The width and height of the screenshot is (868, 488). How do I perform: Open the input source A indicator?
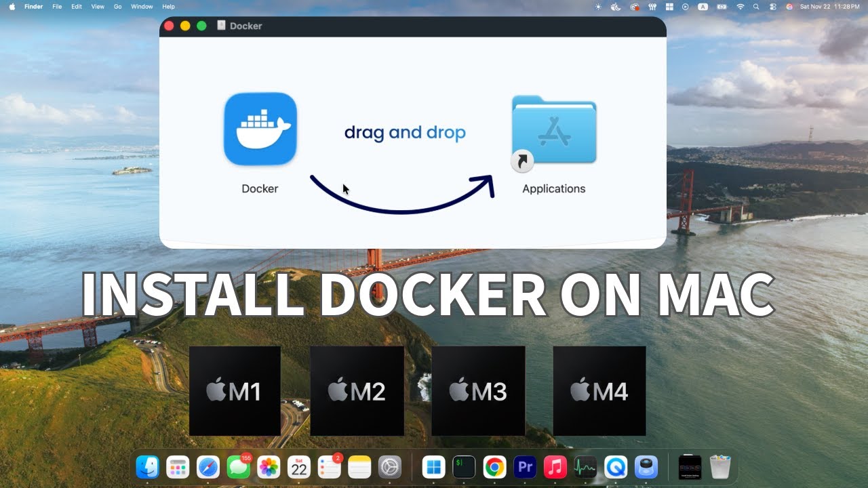[x=703, y=6]
